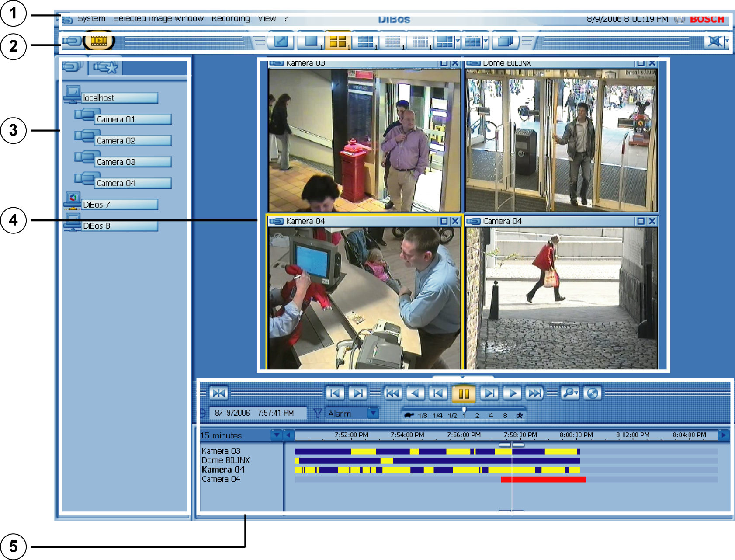Screen dimensions: 735x560
Task: Open the search magnifier tool
Action: click(x=570, y=393)
